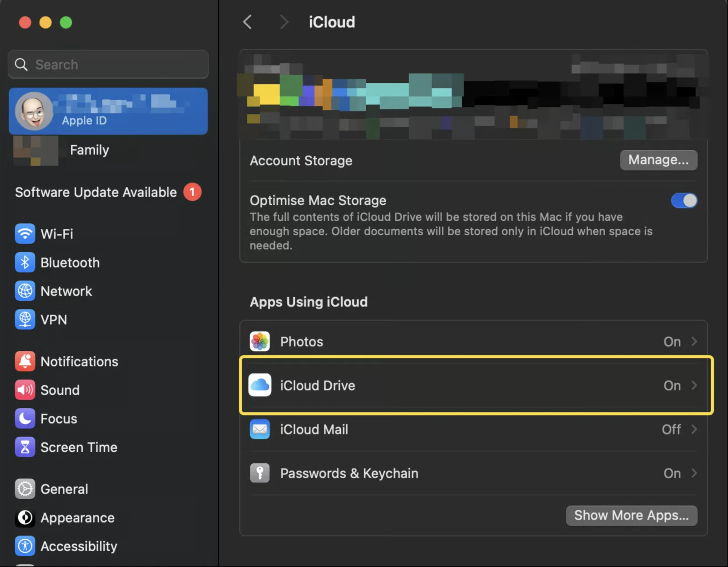Viewport: 728px width, 567px height.
Task: Open Accessibility icon in sidebar
Action: point(25,546)
